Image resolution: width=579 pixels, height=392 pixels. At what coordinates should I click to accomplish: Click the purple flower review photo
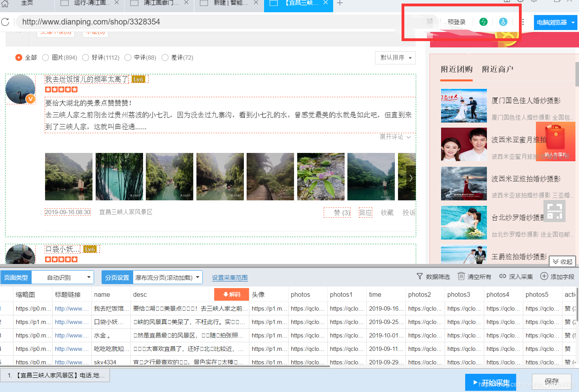[321, 177]
